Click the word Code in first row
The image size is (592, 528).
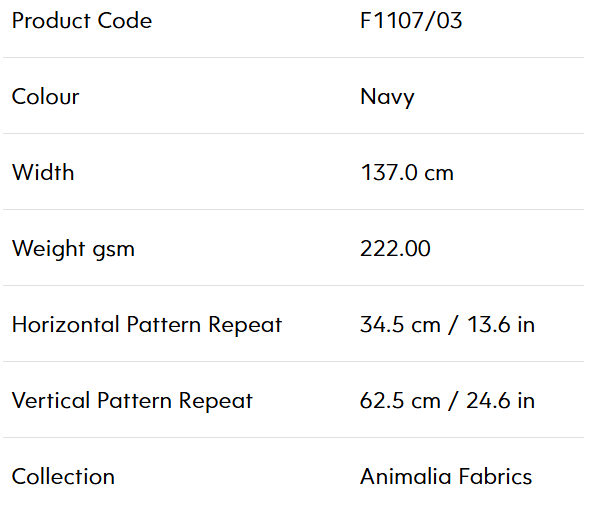[125, 20]
